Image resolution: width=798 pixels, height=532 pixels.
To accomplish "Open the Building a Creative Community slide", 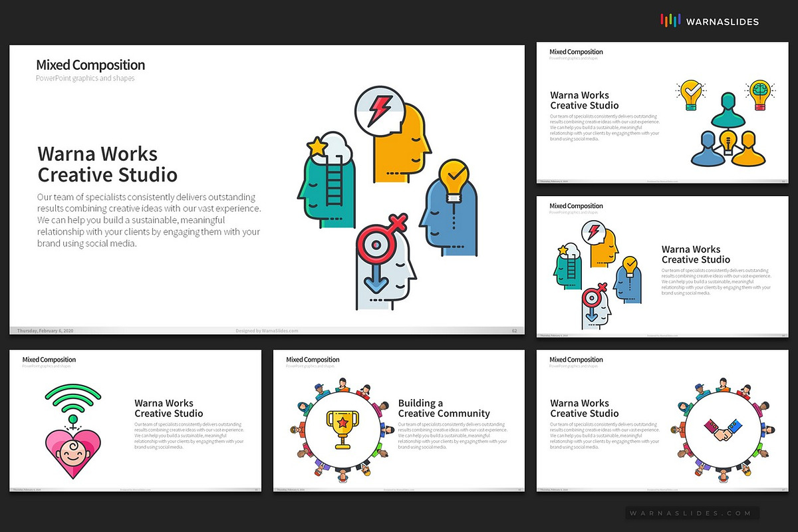I will [399, 422].
